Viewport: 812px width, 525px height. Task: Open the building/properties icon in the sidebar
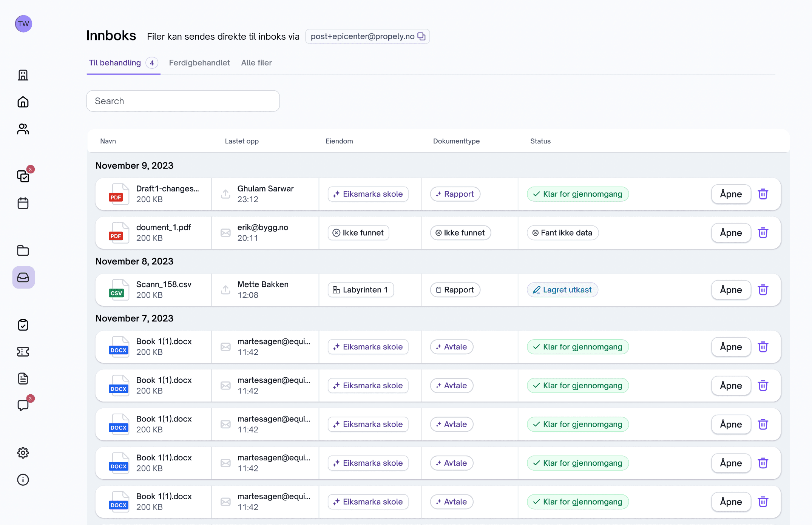(23, 75)
